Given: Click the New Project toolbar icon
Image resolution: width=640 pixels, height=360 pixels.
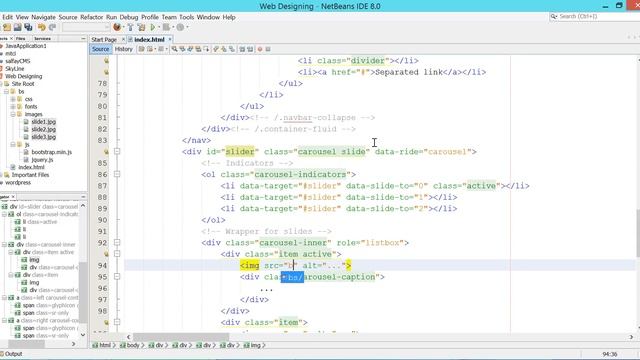Looking at the screenshot, I should click(x=7, y=27).
